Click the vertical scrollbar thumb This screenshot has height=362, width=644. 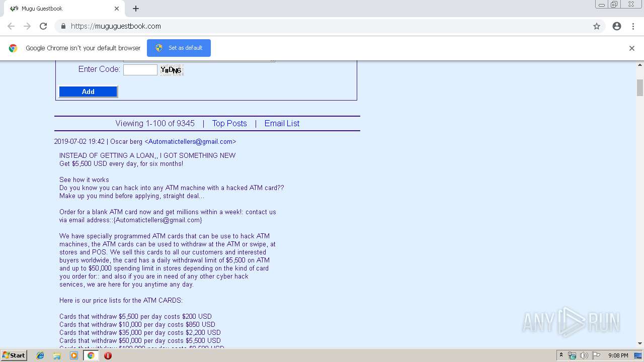pyautogui.click(x=640, y=87)
